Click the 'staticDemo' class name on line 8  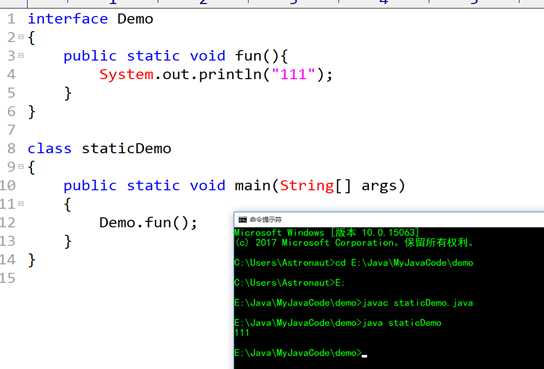pyautogui.click(x=126, y=148)
